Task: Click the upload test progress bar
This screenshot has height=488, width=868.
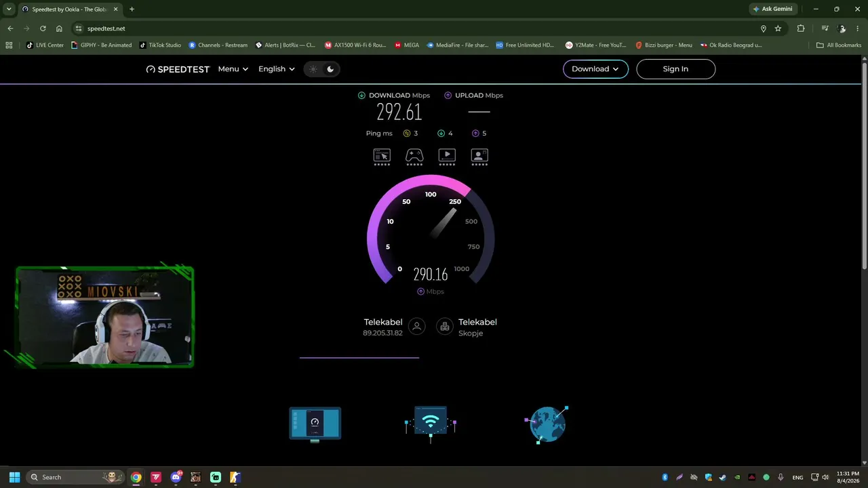Action: click(x=359, y=357)
